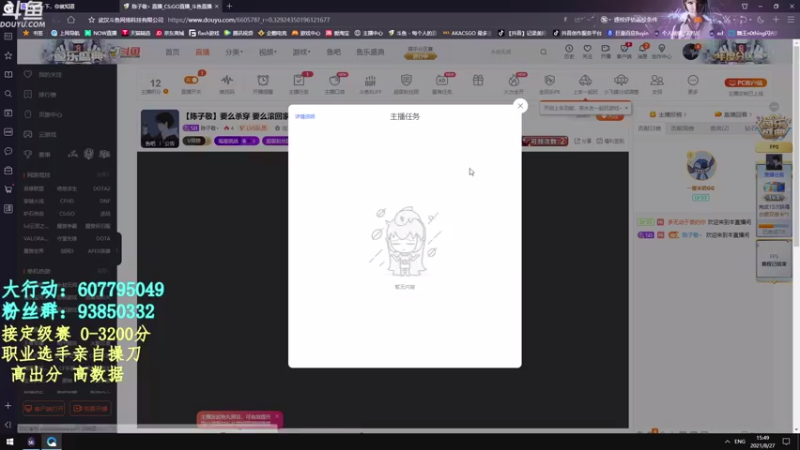Switch to the first contribution ranking tab
800x450 pixels.
pyautogui.click(x=649, y=129)
